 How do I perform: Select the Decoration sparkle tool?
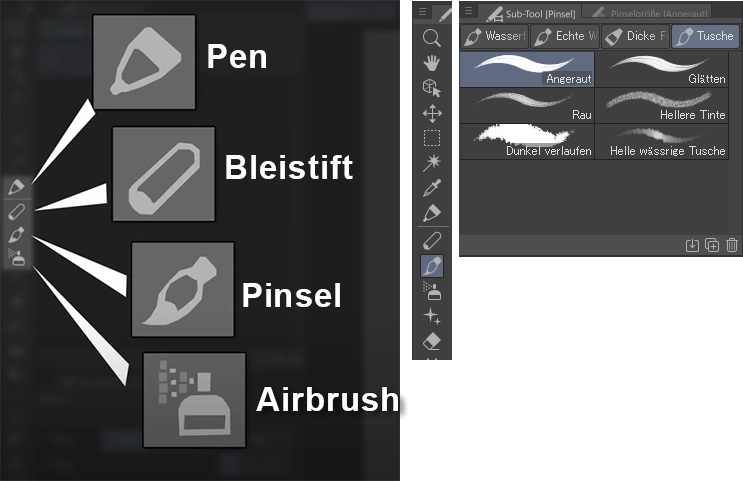point(432,316)
